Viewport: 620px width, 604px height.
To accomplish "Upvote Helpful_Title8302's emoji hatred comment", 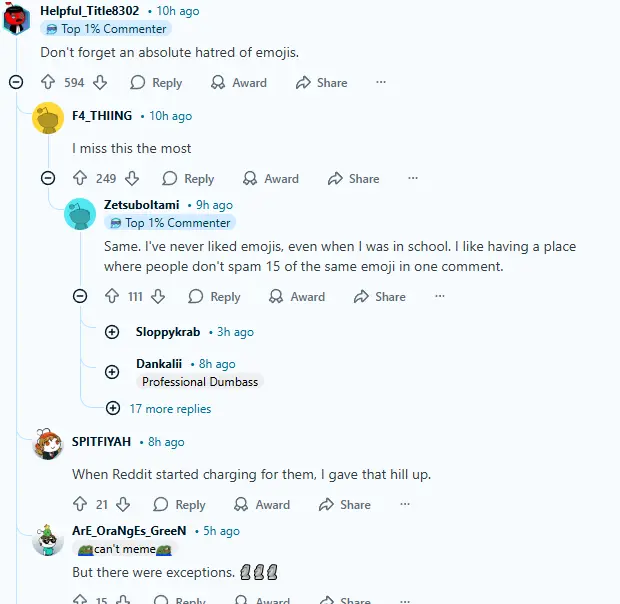I will point(48,83).
